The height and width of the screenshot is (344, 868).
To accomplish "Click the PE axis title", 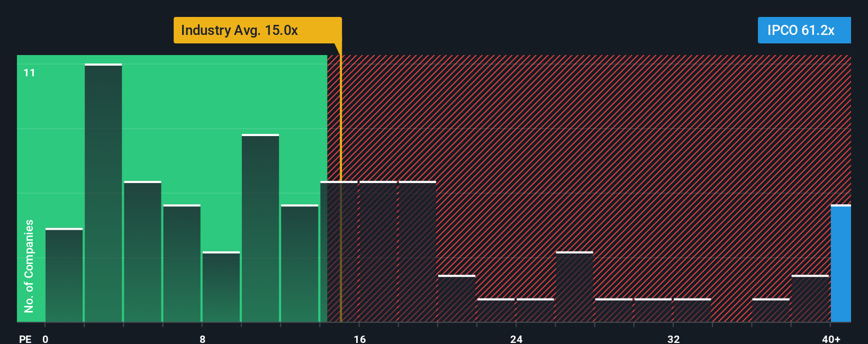I will coord(25,339).
